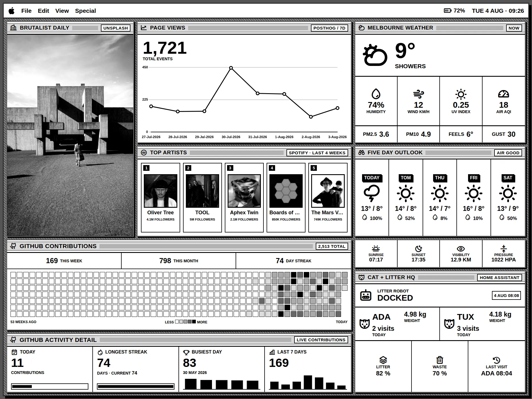Click the FRI forecast sun icon
Viewport: 532px width, 399px height.
coord(473,194)
